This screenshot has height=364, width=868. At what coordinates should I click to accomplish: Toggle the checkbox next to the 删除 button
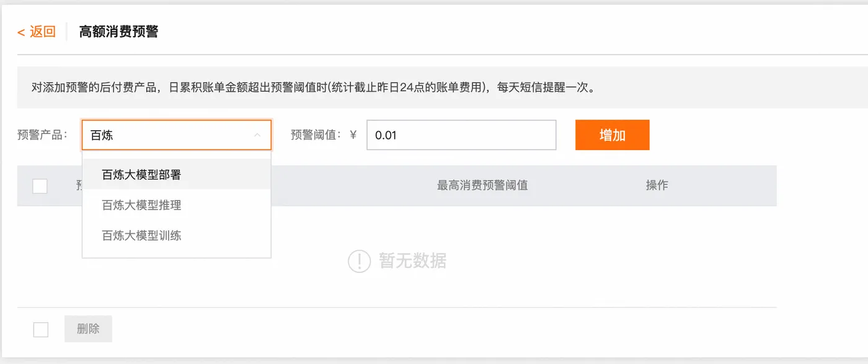(40, 329)
